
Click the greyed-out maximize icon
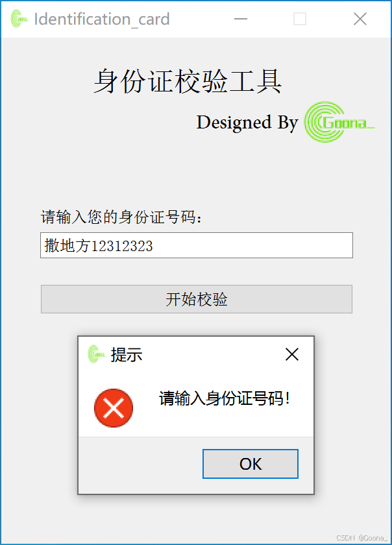click(x=300, y=19)
